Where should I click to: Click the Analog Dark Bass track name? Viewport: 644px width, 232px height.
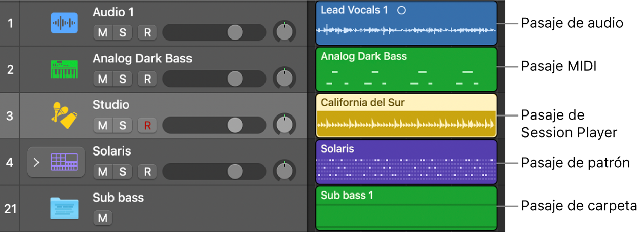(x=142, y=58)
